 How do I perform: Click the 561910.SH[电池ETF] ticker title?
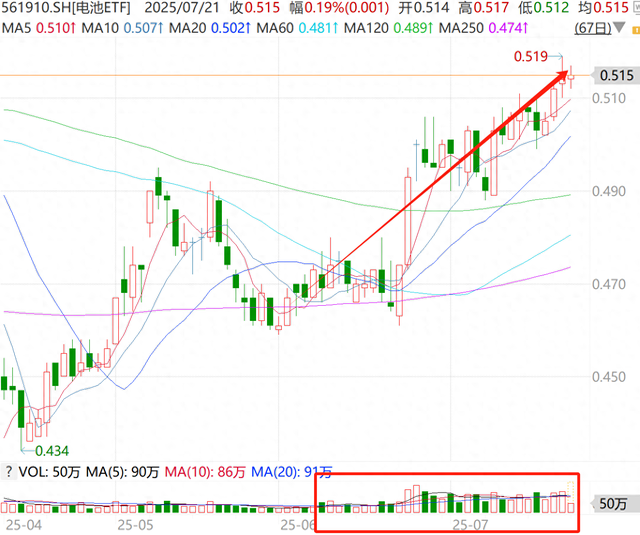pyautogui.click(x=66, y=8)
